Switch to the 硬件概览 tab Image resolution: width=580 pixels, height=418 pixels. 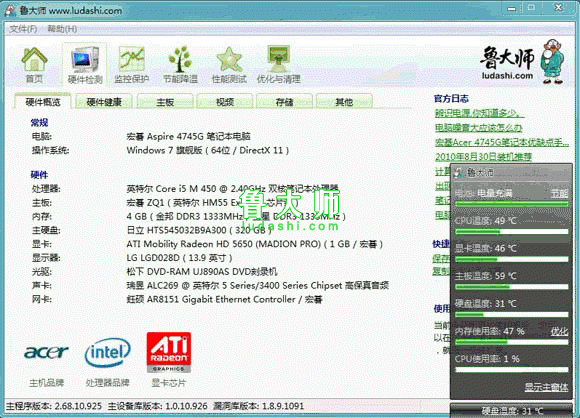pyautogui.click(x=43, y=102)
